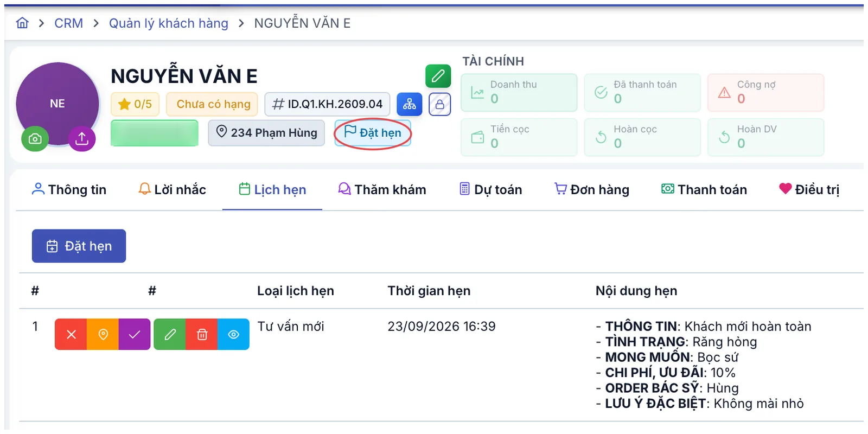Click the Tư vấn mới appointment type text
Image resolution: width=868 pixels, height=434 pixels.
pos(291,326)
